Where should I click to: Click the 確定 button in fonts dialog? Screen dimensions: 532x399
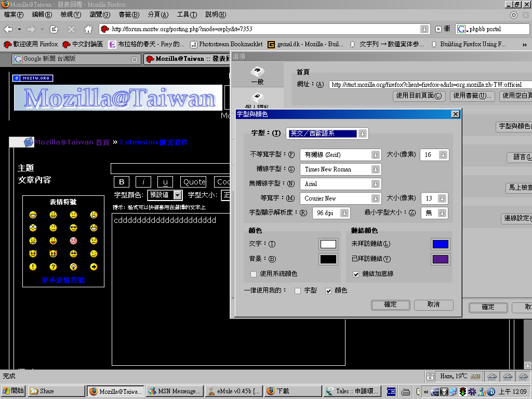390,305
